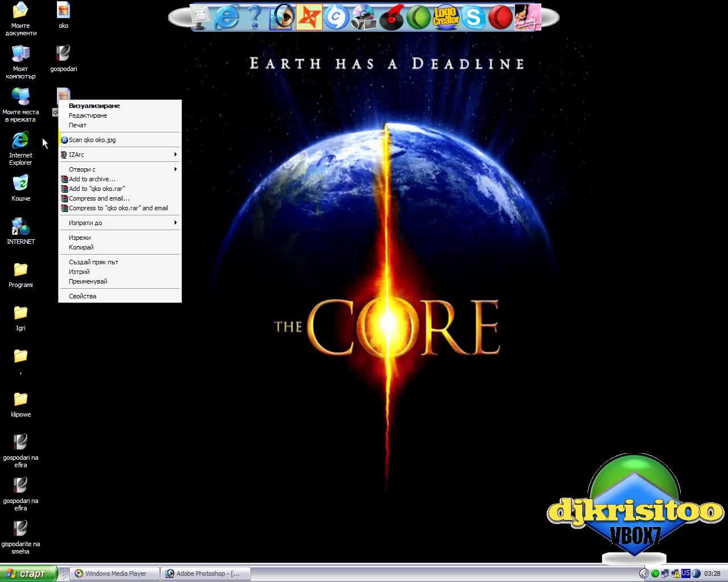This screenshot has height=582, width=728.
Task: Select the oko image file on desktop
Action: pyautogui.click(x=64, y=16)
